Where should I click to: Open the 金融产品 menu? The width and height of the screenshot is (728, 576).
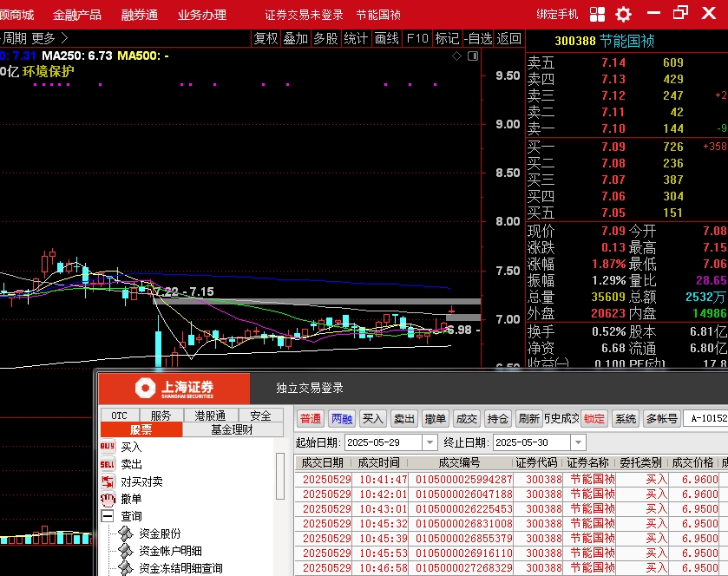pyautogui.click(x=76, y=15)
